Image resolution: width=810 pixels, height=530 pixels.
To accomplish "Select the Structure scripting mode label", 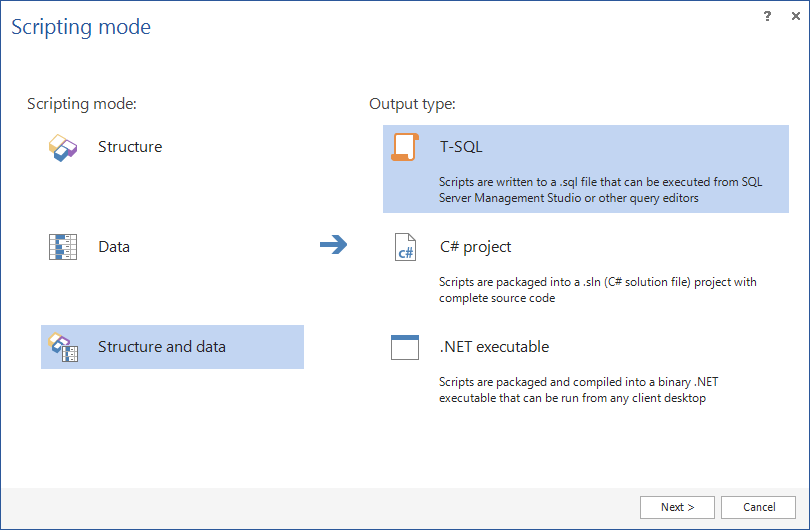I will point(130,147).
